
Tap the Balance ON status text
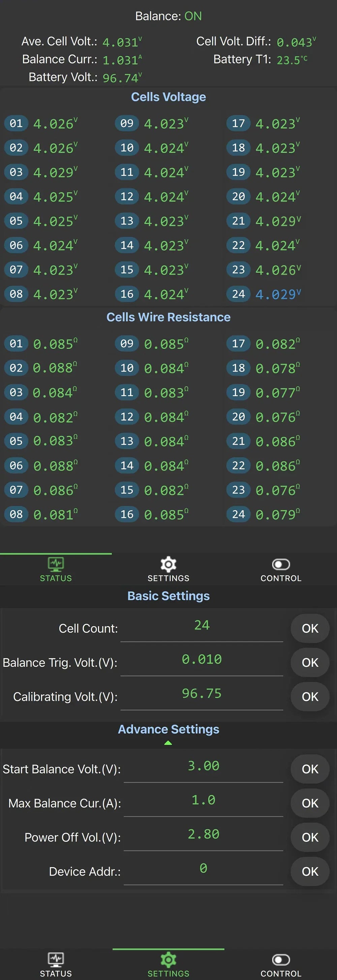pos(168,16)
